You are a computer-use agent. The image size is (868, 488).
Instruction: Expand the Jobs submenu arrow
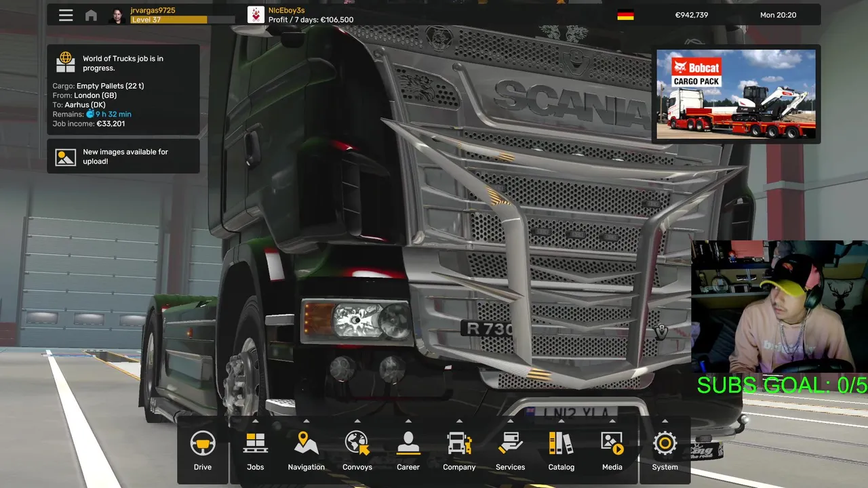pyautogui.click(x=255, y=421)
